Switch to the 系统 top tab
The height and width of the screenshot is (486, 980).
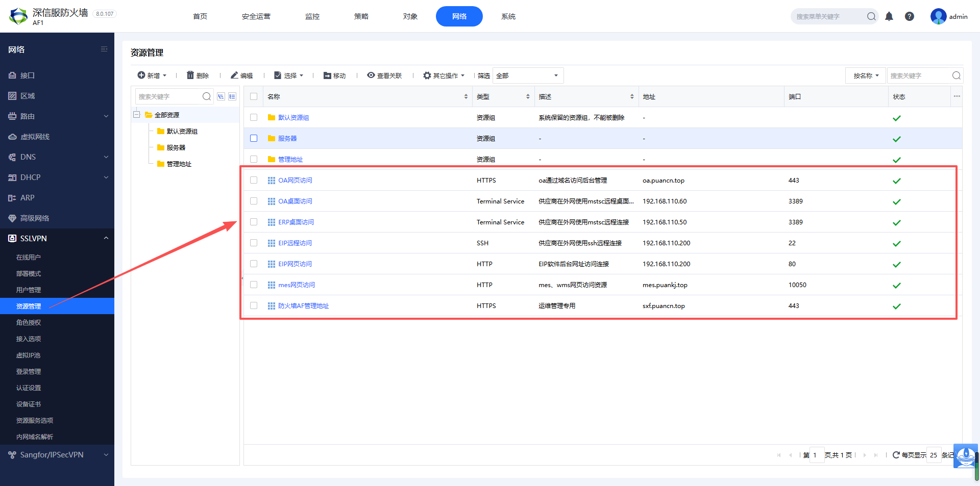[508, 16]
